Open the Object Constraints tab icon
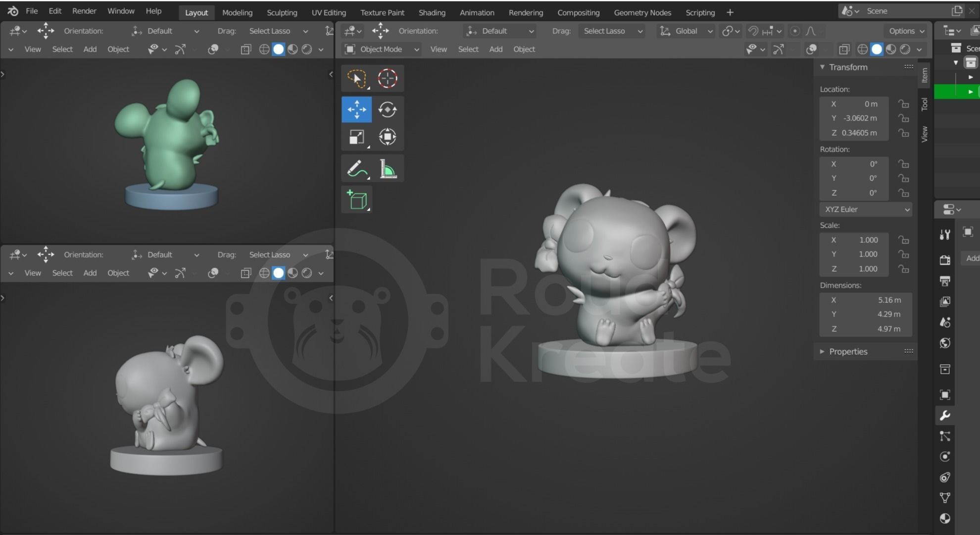Viewport: 980px width, 535px height. click(x=945, y=478)
